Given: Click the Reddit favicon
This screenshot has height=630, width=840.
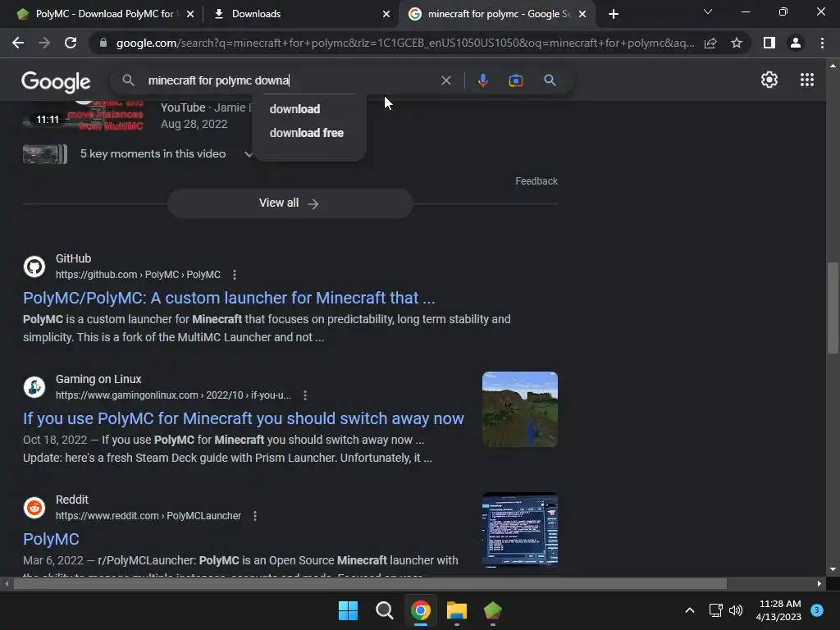Looking at the screenshot, I should (x=34, y=507).
